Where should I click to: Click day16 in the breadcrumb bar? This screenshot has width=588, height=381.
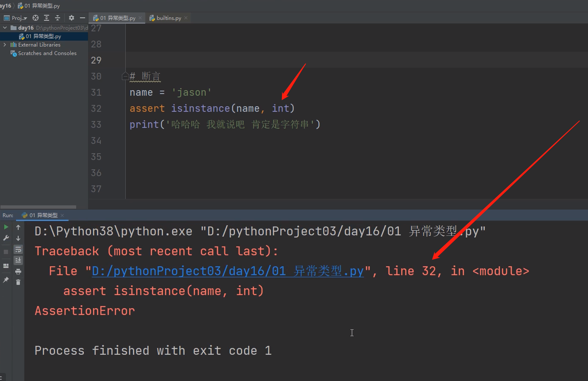tap(5, 6)
